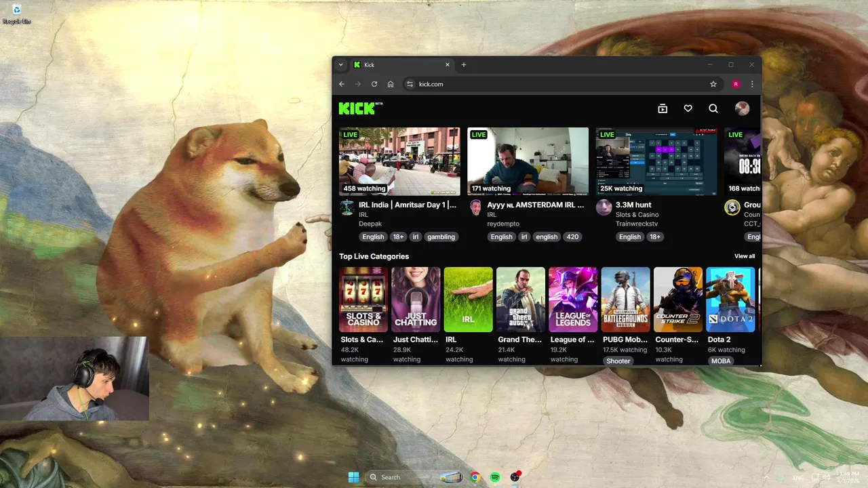Select the 420 tag on reydempto's stream
The height and width of the screenshot is (488, 868).
[572, 237]
